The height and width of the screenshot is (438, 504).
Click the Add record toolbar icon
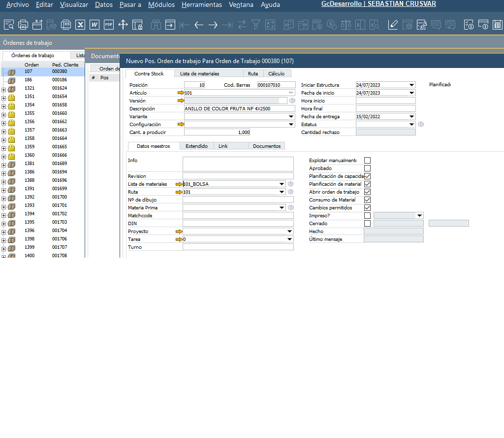170,25
